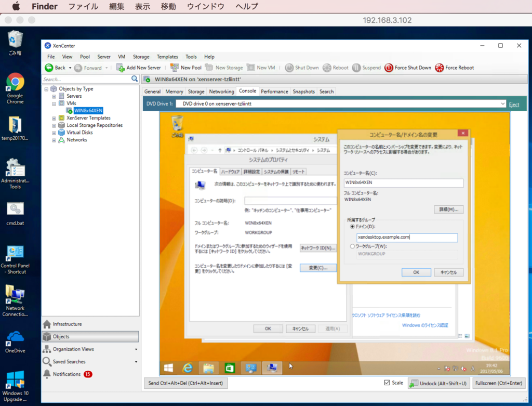Select the temp20170 folder desktop icon
Viewport: 532px width, 406px height.
[x=15, y=128]
